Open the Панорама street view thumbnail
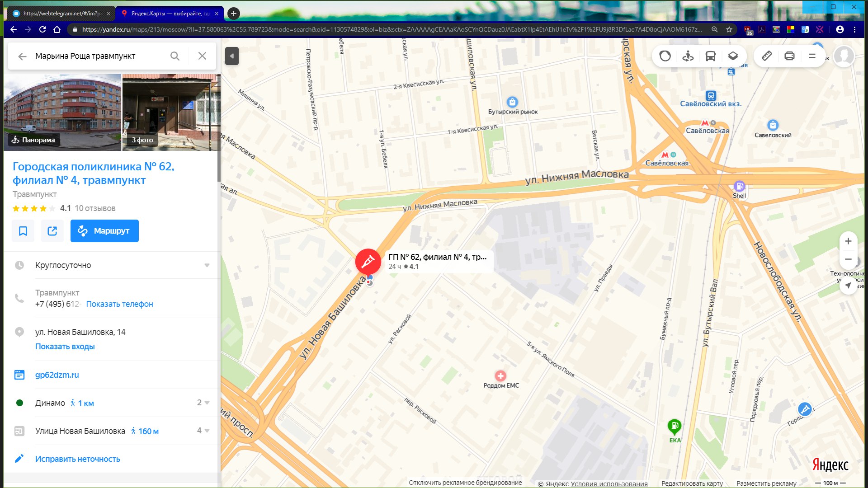The height and width of the screenshot is (488, 868). [x=62, y=112]
